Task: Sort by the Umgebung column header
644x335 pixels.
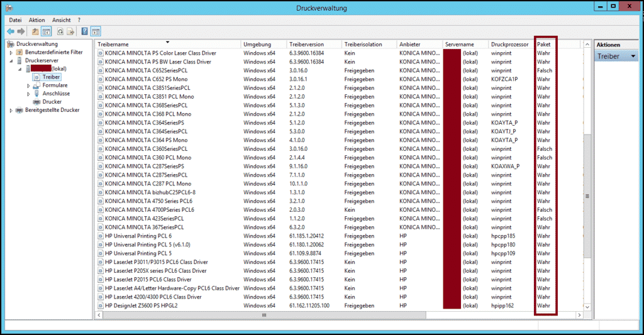Action: [264, 45]
